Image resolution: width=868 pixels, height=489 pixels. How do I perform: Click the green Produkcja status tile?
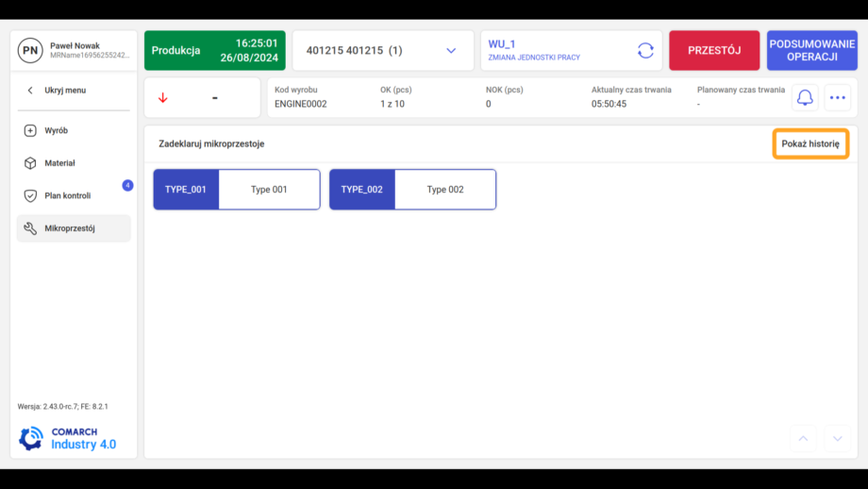pyautogui.click(x=215, y=50)
